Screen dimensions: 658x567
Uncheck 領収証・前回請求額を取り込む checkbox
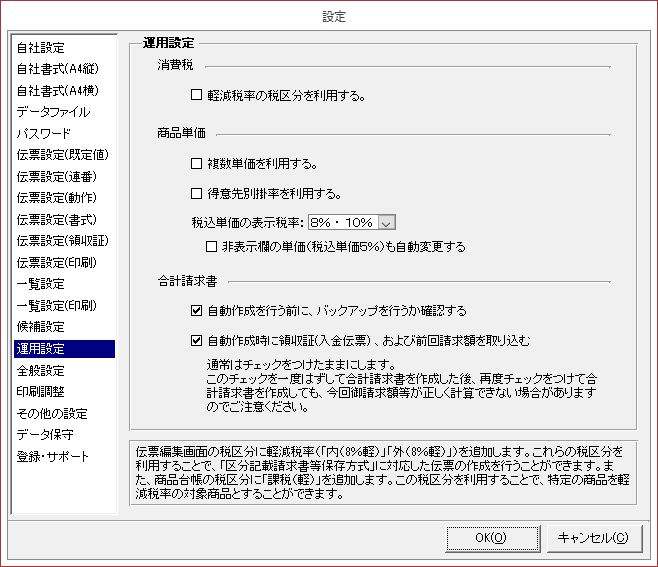tap(196, 340)
